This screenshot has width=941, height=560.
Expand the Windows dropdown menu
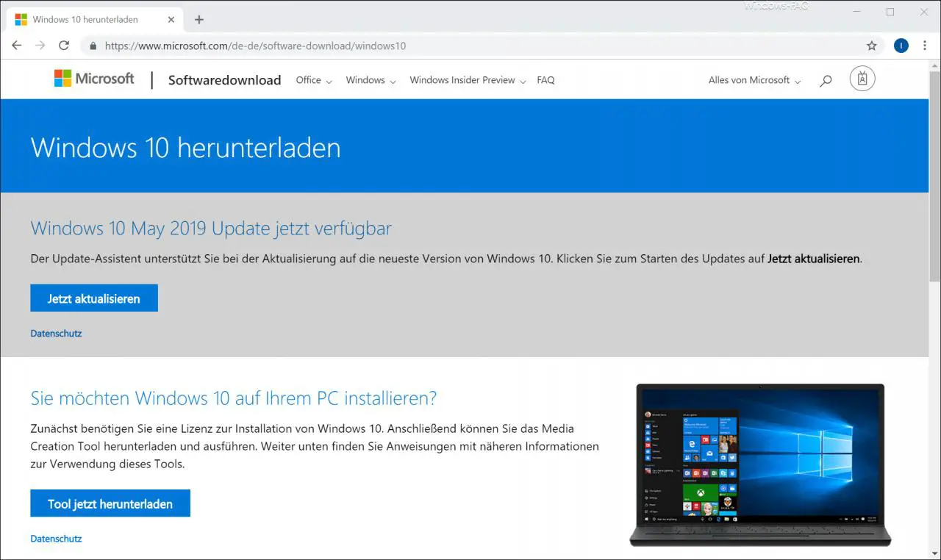371,80
